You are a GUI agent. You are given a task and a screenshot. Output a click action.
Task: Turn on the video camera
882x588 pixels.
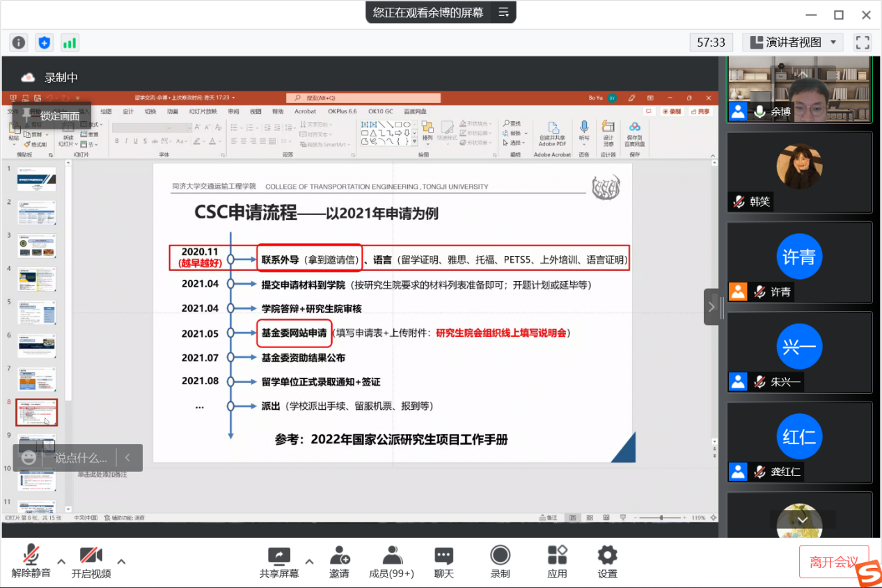point(91,562)
